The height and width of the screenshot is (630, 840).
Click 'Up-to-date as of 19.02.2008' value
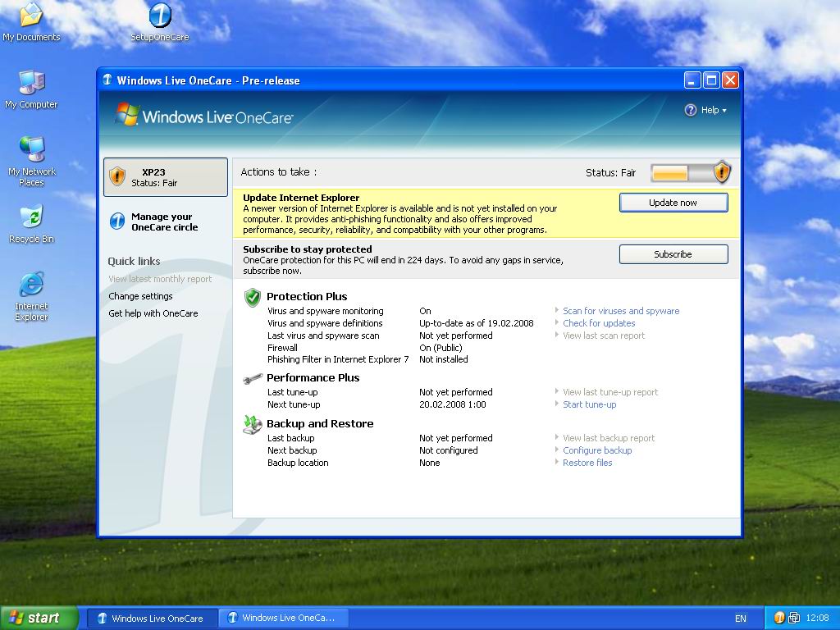(477, 323)
